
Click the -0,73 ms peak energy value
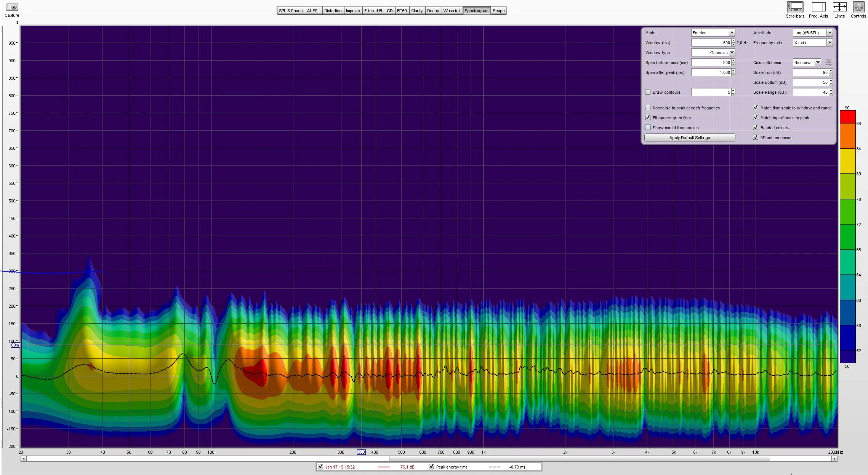pyautogui.click(x=517, y=467)
